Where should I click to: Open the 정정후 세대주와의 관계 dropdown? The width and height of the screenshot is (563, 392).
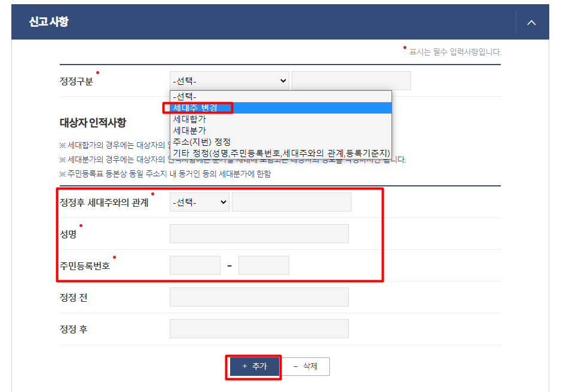[x=199, y=201]
